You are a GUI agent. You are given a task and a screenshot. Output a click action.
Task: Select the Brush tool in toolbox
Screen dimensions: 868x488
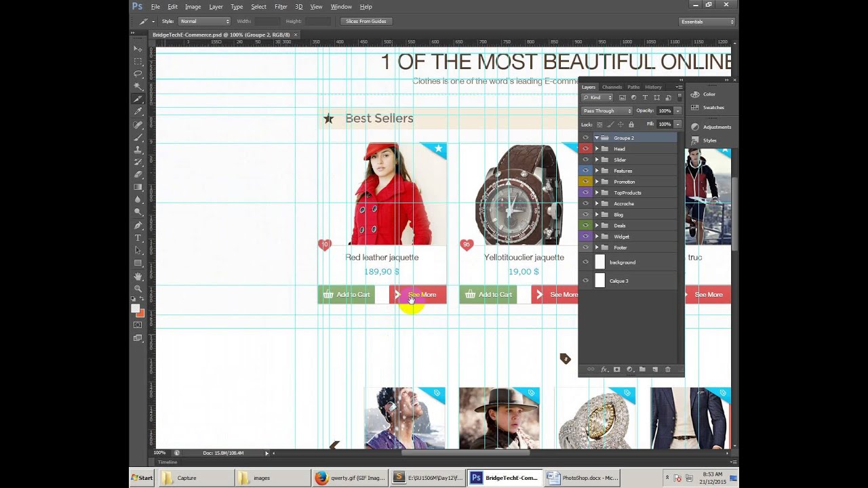pos(138,137)
